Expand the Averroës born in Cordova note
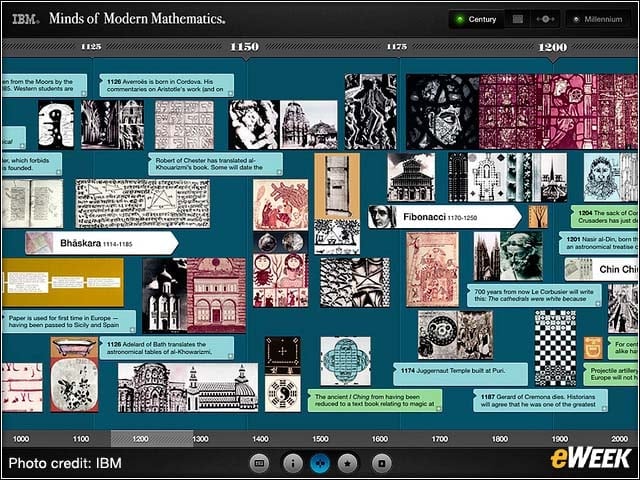This screenshot has height=480, width=640. click(167, 85)
